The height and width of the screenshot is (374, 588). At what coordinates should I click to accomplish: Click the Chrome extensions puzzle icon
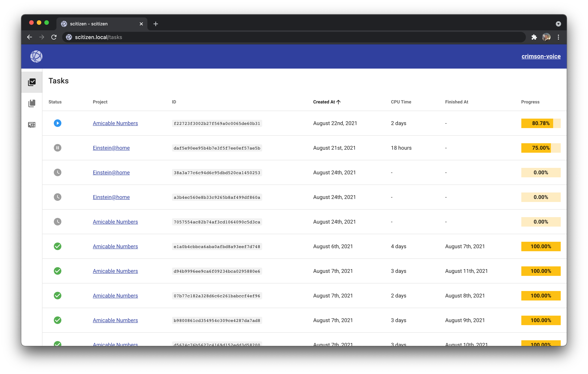coord(534,37)
